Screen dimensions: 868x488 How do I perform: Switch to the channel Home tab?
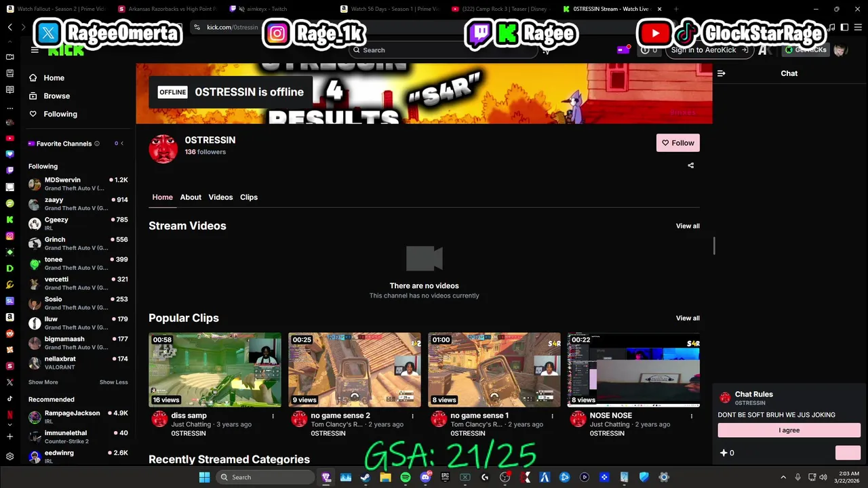pyautogui.click(x=162, y=197)
